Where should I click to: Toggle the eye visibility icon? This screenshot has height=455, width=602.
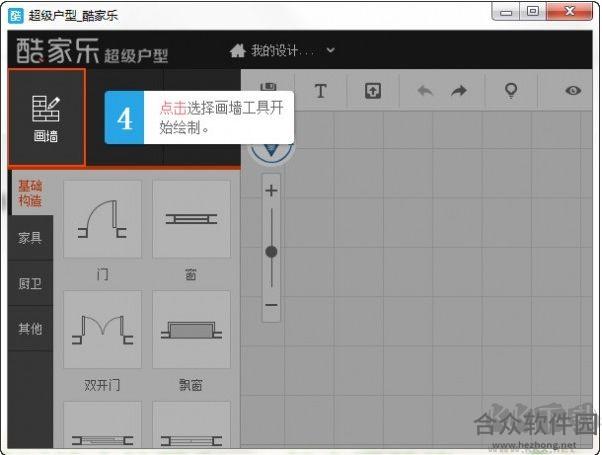(573, 91)
